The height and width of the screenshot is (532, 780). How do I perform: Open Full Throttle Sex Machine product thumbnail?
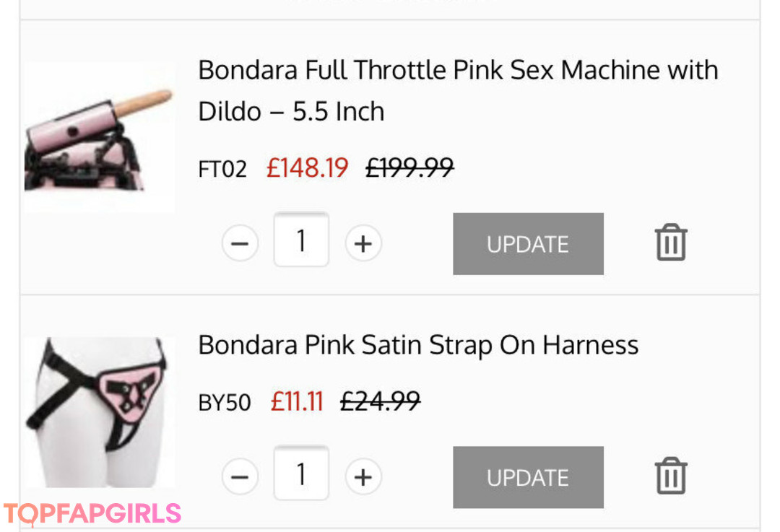[99, 137]
